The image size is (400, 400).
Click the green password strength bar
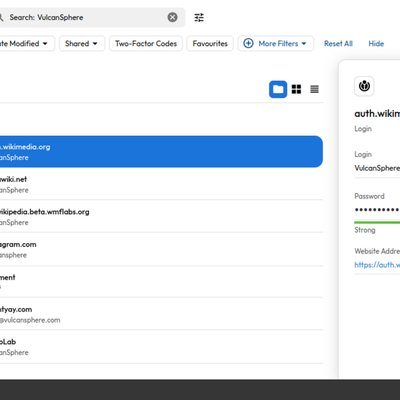click(x=377, y=222)
